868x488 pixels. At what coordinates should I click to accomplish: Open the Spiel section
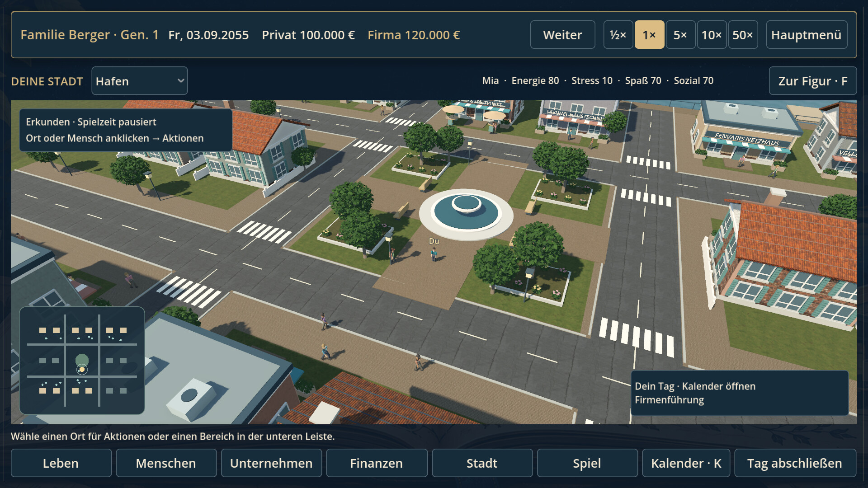point(587,463)
